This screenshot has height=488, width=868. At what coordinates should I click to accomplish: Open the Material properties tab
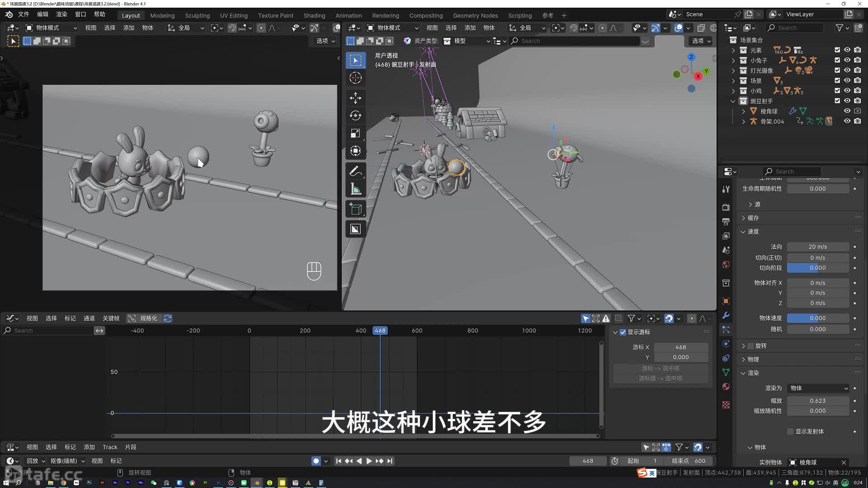point(726,386)
